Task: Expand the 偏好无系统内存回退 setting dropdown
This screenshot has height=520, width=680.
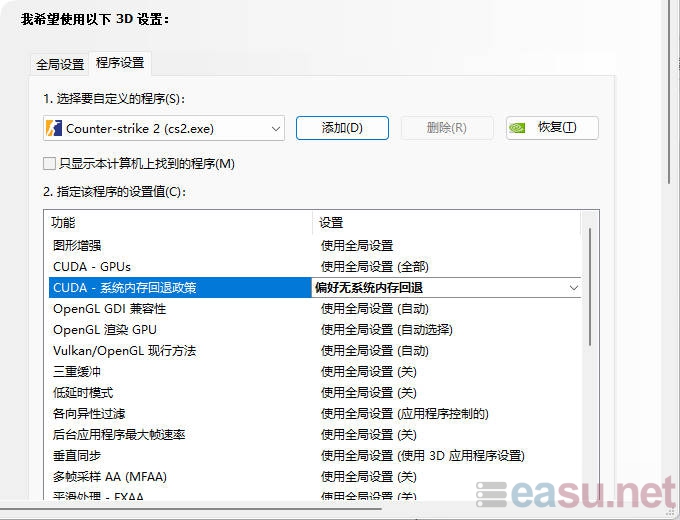Action: 573,288
